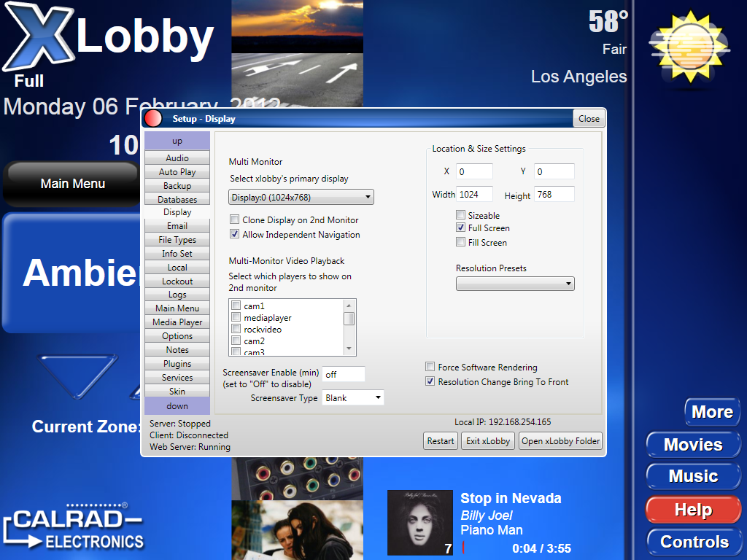747x560 pixels.
Task: Go to the File Types tab
Action: click(x=177, y=239)
